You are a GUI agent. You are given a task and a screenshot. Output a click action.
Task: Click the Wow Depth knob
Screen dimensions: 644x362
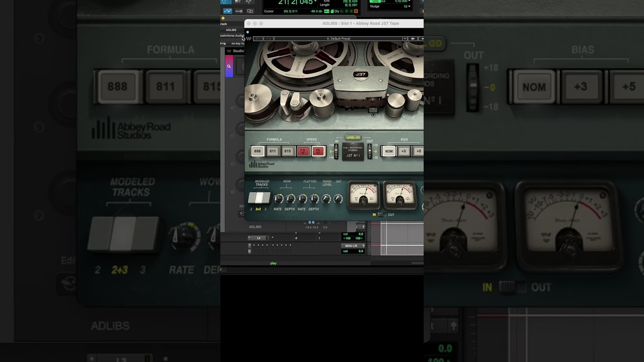click(x=290, y=199)
